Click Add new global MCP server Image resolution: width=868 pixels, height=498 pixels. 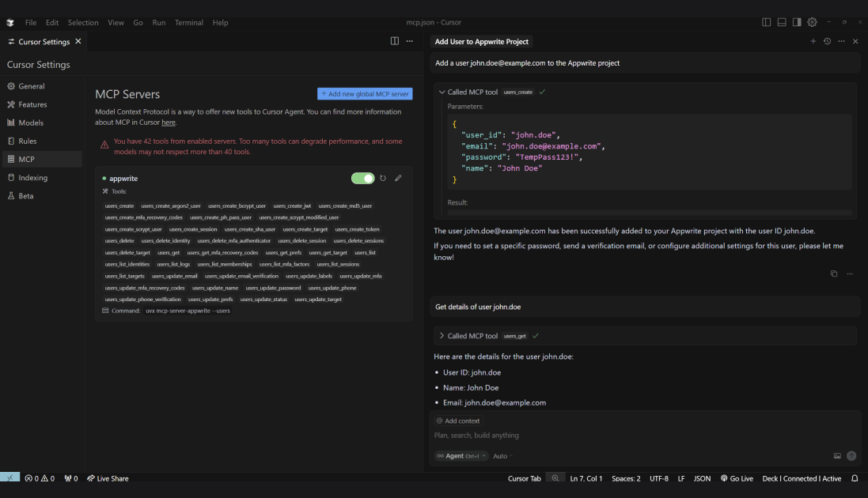coord(365,93)
